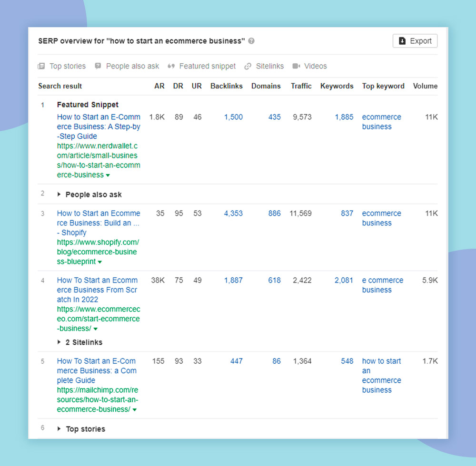Viewport: 476px width, 466px height.
Task: Click keywords value 1,885
Action: [344, 117]
